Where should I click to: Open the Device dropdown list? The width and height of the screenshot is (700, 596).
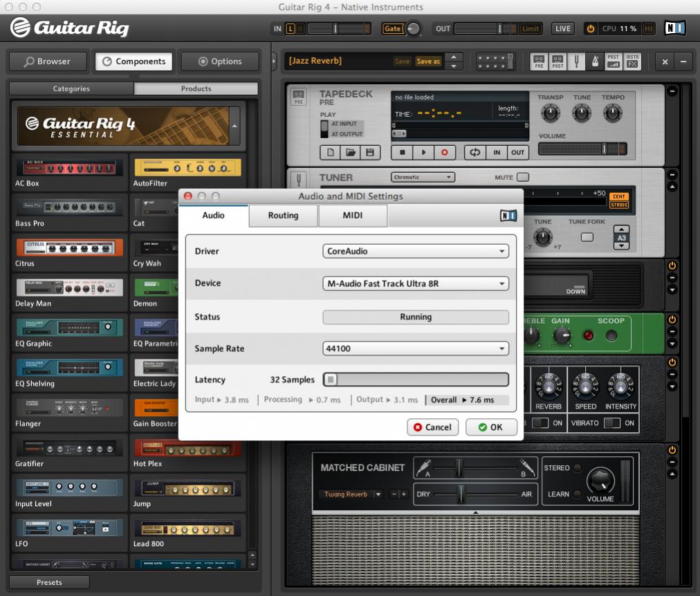pyautogui.click(x=416, y=283)
